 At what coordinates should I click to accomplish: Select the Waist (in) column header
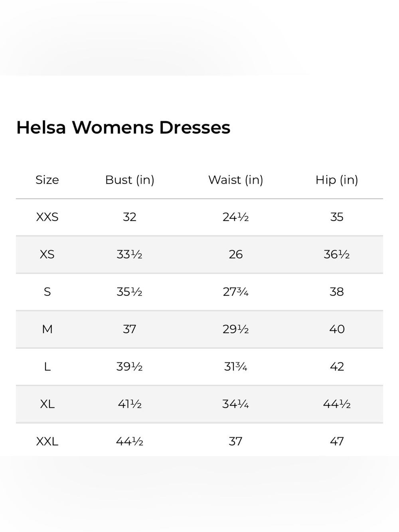236,180
